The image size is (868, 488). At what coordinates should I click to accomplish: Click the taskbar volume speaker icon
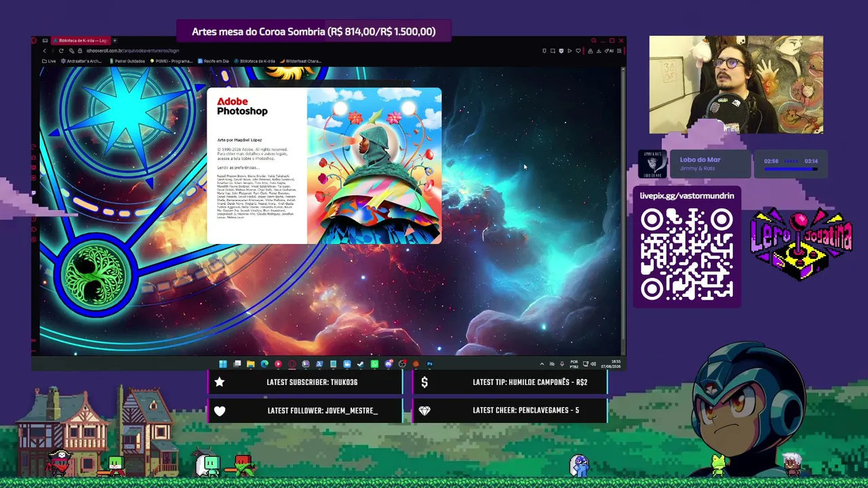click(x=593, y=364)
